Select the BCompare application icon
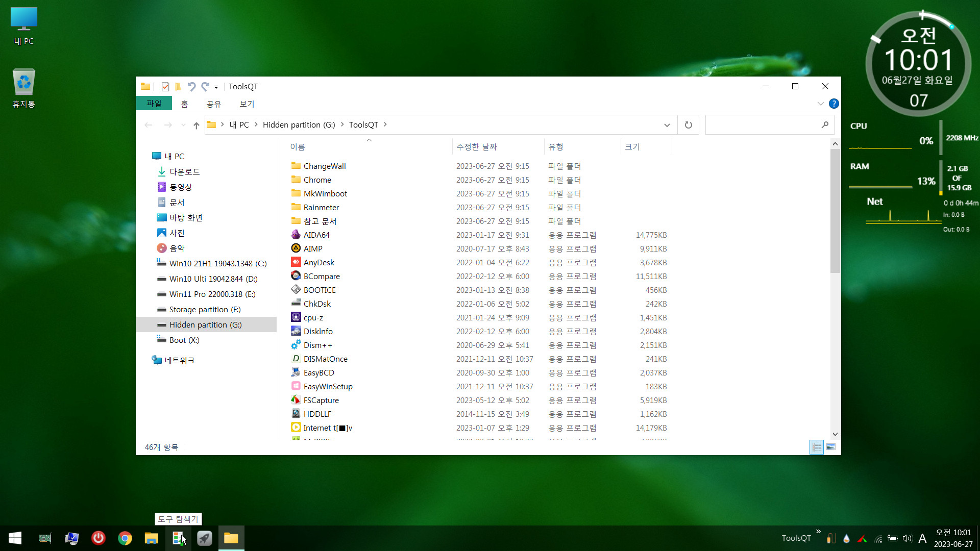 pos(296,276)
